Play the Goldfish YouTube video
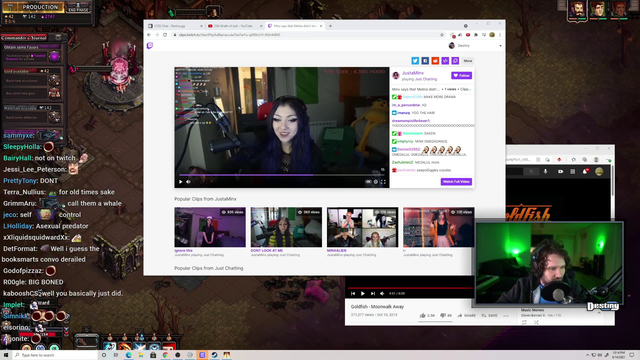Viewport: 640px width, 360px height. click(x=362, y=293)
